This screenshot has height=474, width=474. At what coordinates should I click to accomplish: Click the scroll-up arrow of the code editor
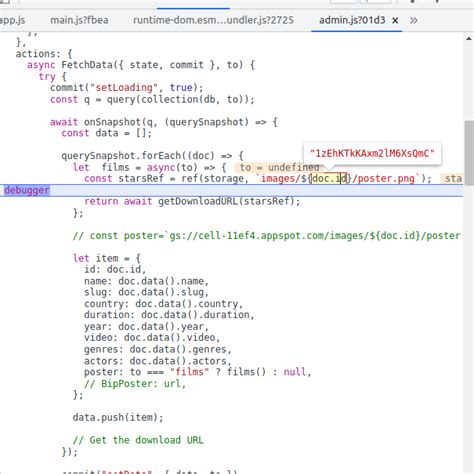click(469, 39)
